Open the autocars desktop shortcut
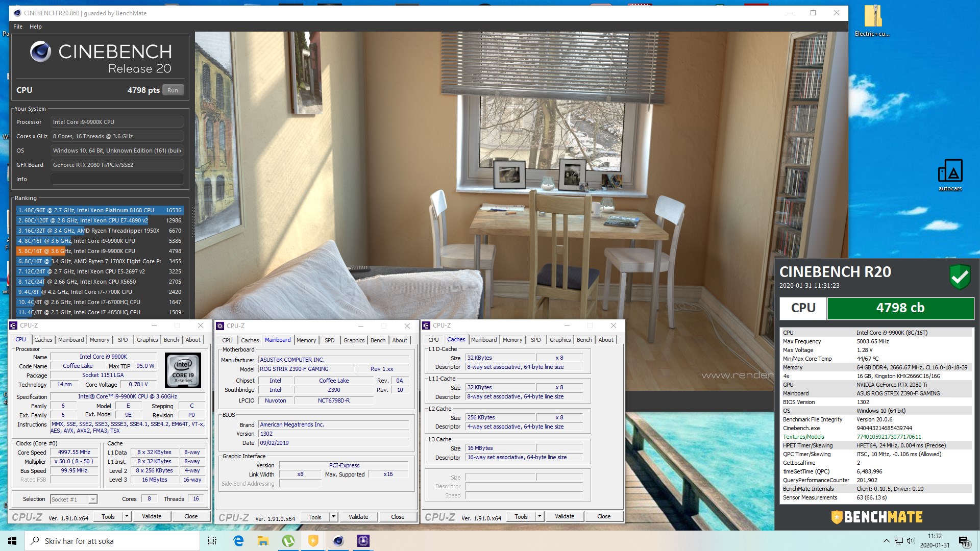 [x=950, y=176]
